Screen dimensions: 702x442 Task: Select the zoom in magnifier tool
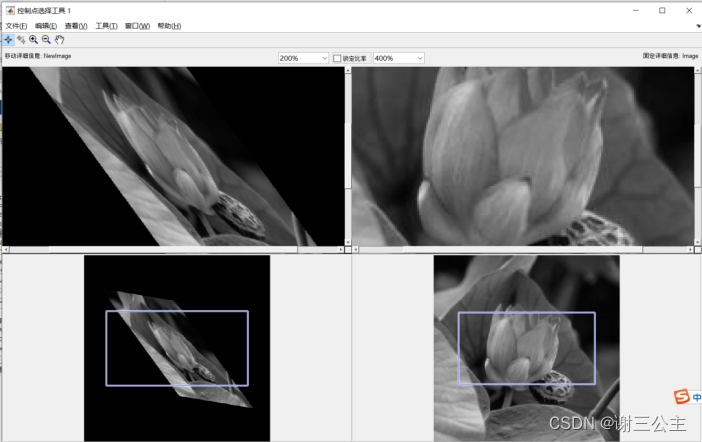click(34, 39)
